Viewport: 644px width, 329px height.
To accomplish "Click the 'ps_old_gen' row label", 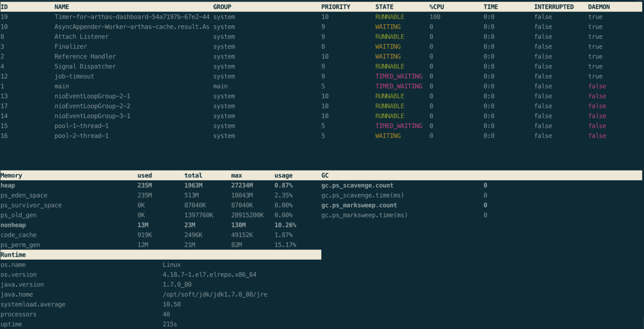I will tap(18, 215).
